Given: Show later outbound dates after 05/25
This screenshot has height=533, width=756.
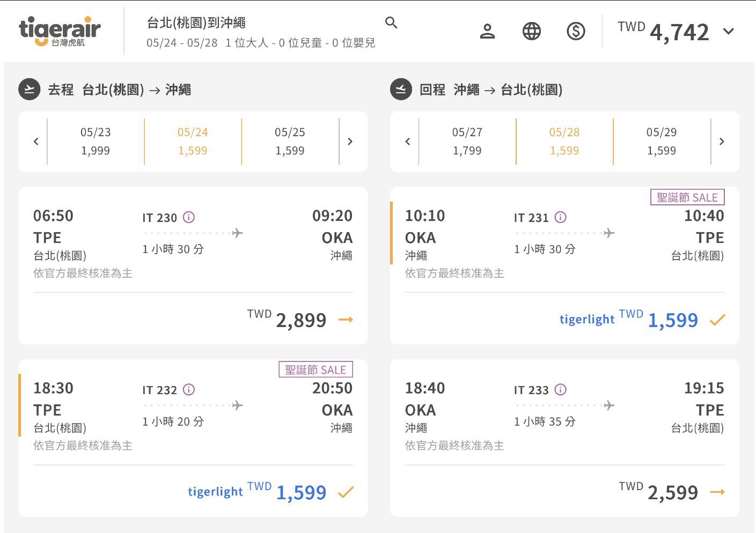Looking at the screenshot, I should 350,142.
